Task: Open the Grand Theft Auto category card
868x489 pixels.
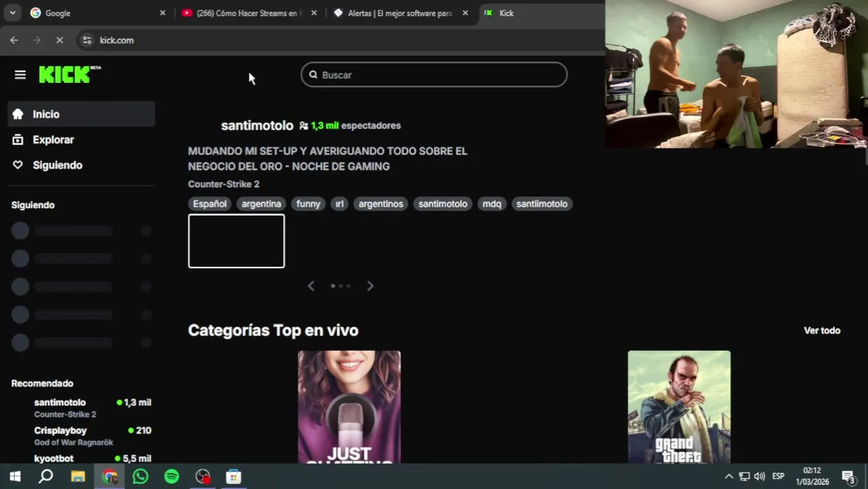Action: pyautogui.click(x=679, y=407)
